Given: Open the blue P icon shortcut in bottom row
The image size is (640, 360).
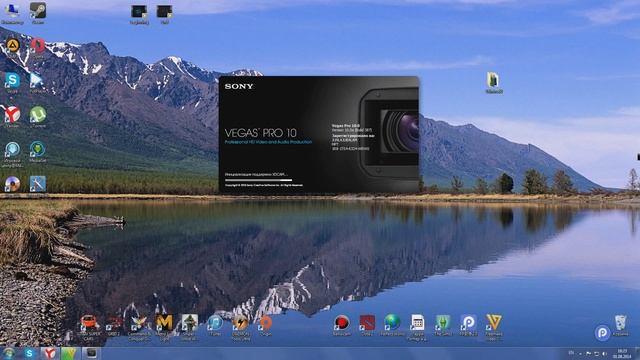Looking at the screenshot, I should tap(468, 325).
